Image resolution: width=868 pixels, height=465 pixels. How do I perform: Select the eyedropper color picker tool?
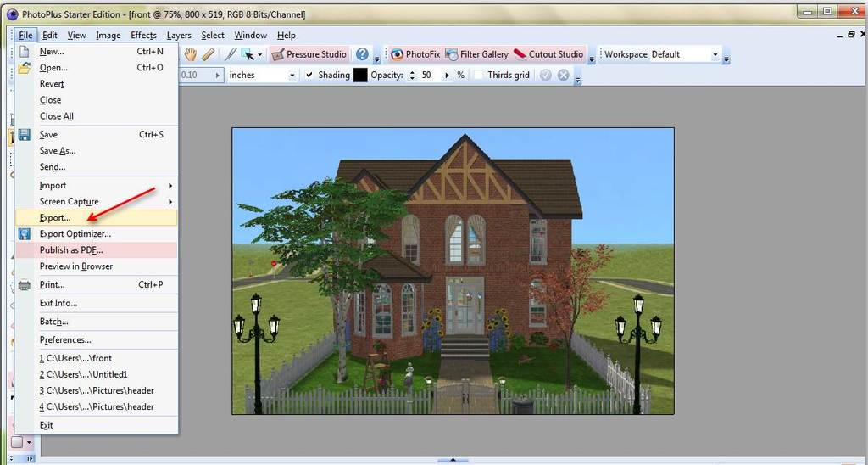(230, 54)
